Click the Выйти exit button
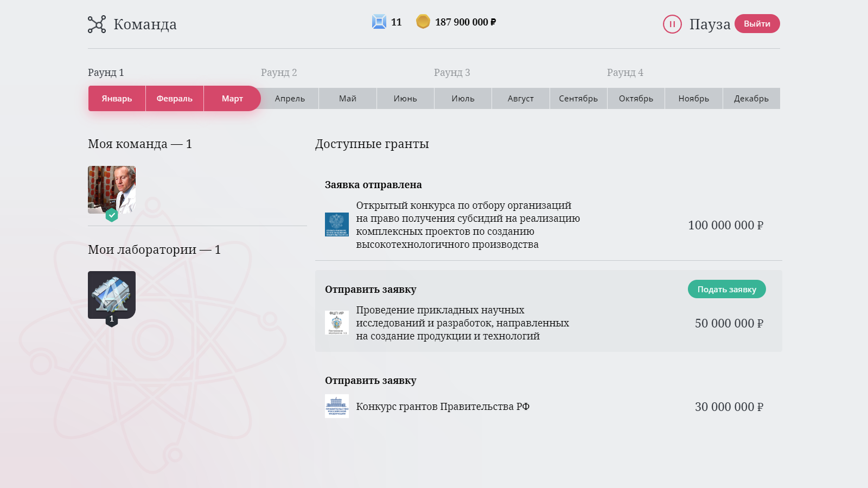The height and width of the screenshot is (488, 868). pyautogui.click(x=757, y=24)
